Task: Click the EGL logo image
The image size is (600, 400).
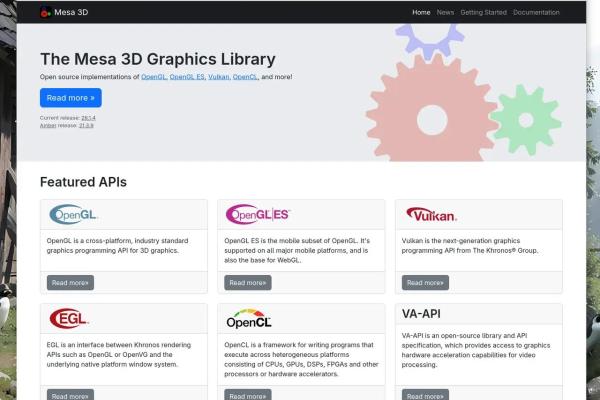Action: 68,318
